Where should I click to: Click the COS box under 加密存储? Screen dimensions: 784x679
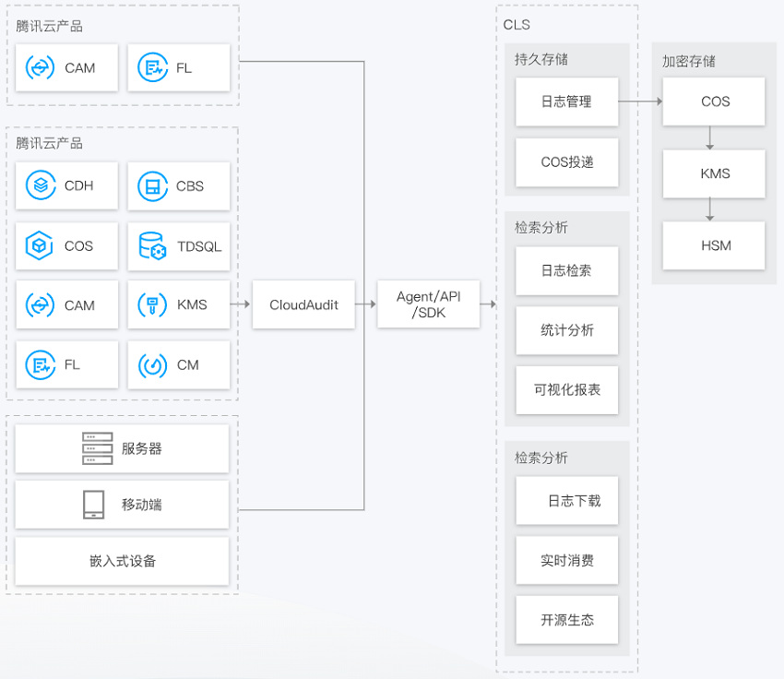[x=714, y=101]
